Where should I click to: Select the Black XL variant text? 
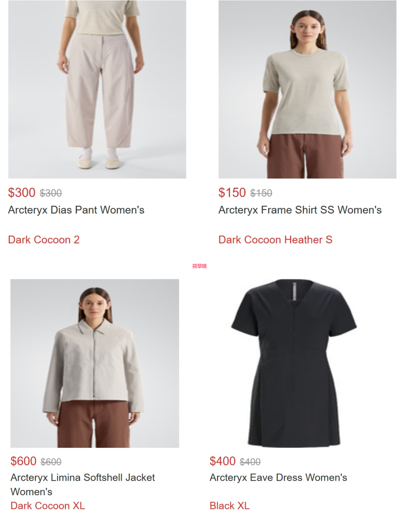(229, 506)
